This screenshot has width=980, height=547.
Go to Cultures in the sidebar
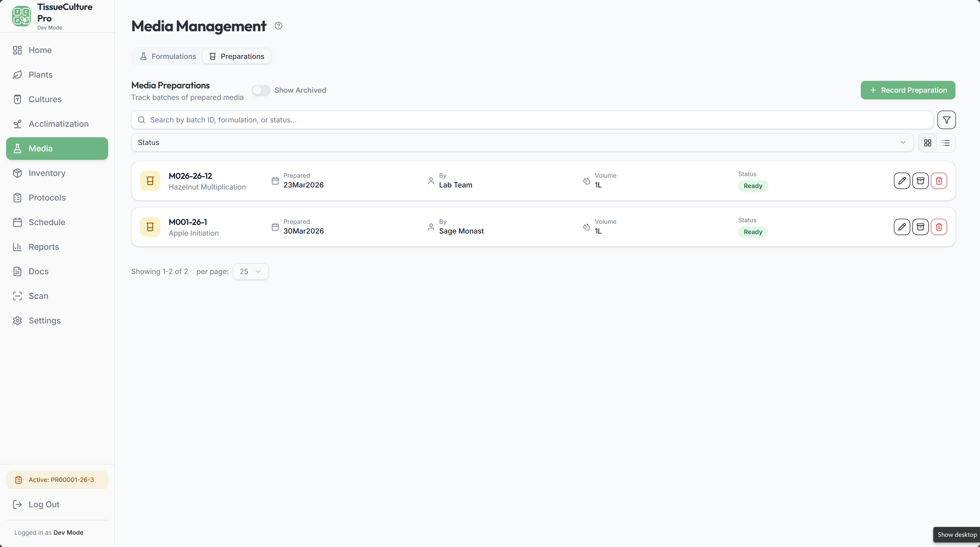57,99
